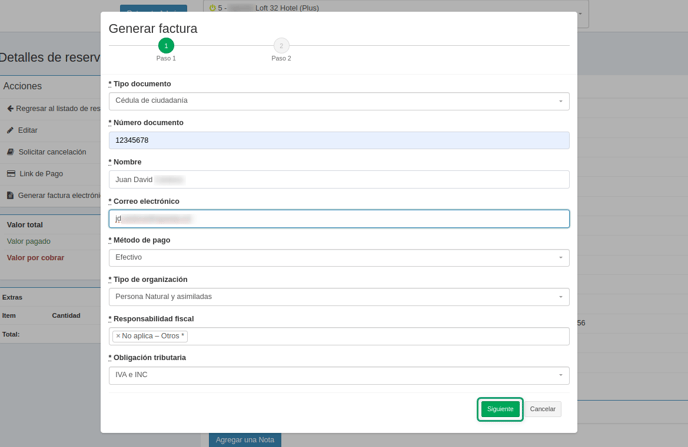Click the Paso 2 label
Screen dimensions: 688x447
pyautogui.click(x=281, y=59)
